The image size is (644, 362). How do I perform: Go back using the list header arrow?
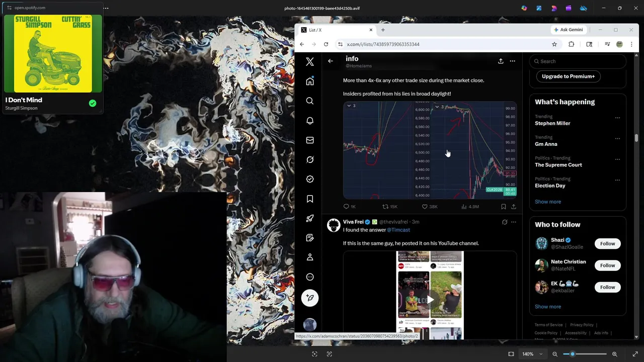[x=331, y=61]
